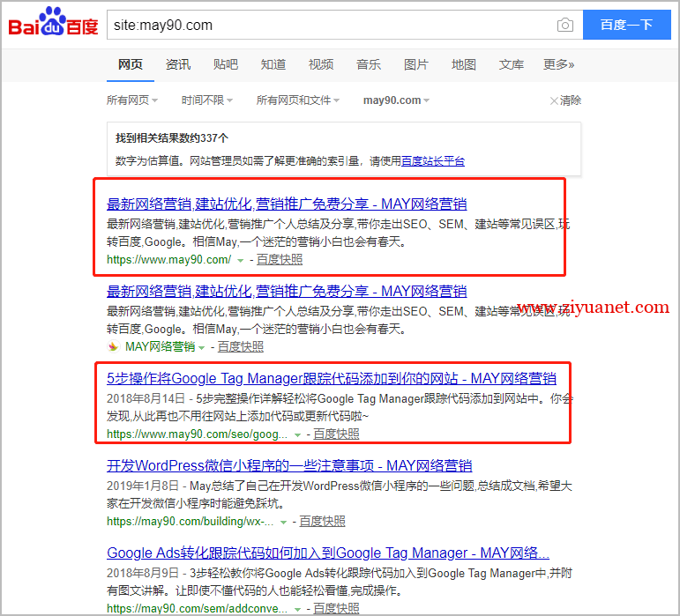Screen dimensions: 680x616
Task: Expand arrow beside building/wx-... URL
Action: [283, 522]
